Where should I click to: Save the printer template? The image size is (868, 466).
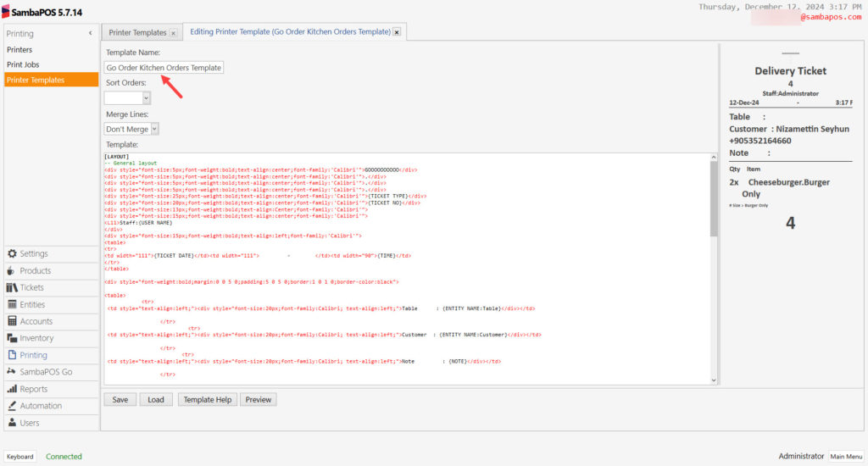pyautogui.click(x=120, y=400)
